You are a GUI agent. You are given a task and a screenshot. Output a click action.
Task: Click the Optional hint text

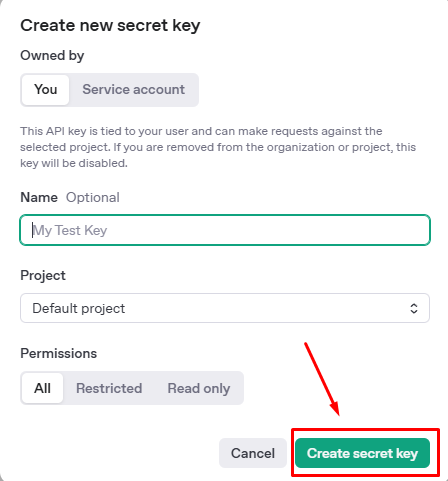tap(93, 197)
